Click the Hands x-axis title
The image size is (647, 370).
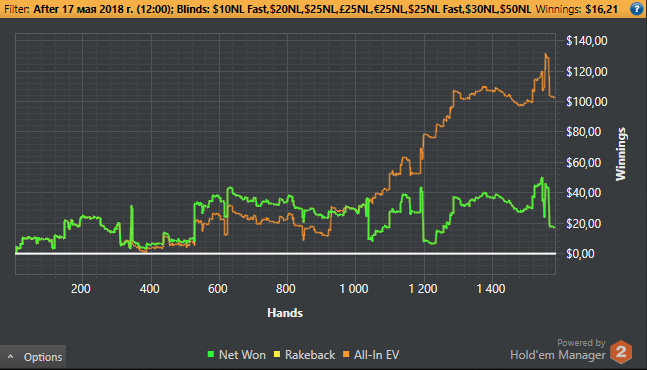click(x=285, y=313)
